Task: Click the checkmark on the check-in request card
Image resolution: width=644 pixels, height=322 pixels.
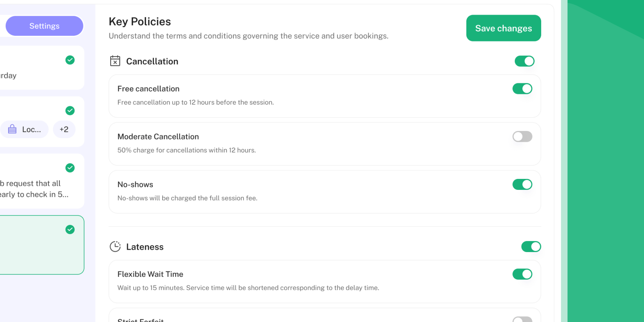Action: (70, 168)
